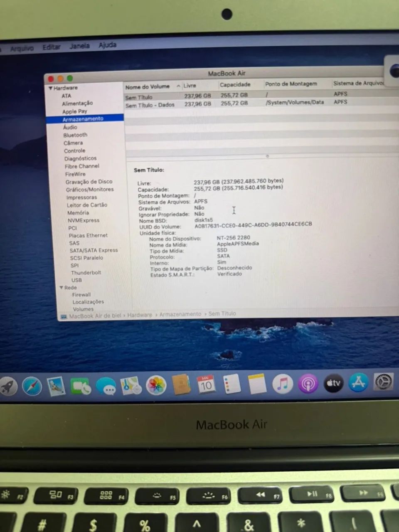The height and width of the screenshot is (532, 399).
Task: Select Leitor de Cartão in sidebar
Action: click(87, 205)
